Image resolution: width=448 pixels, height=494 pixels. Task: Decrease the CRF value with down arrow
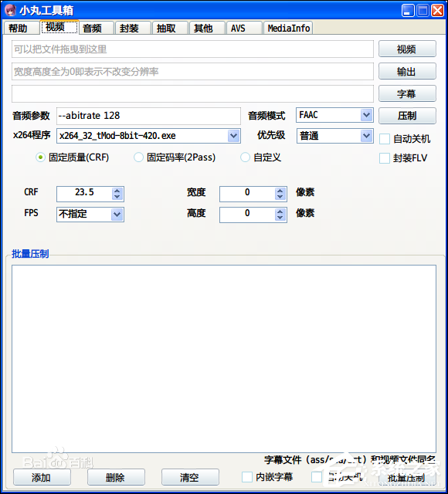point(117,197)
